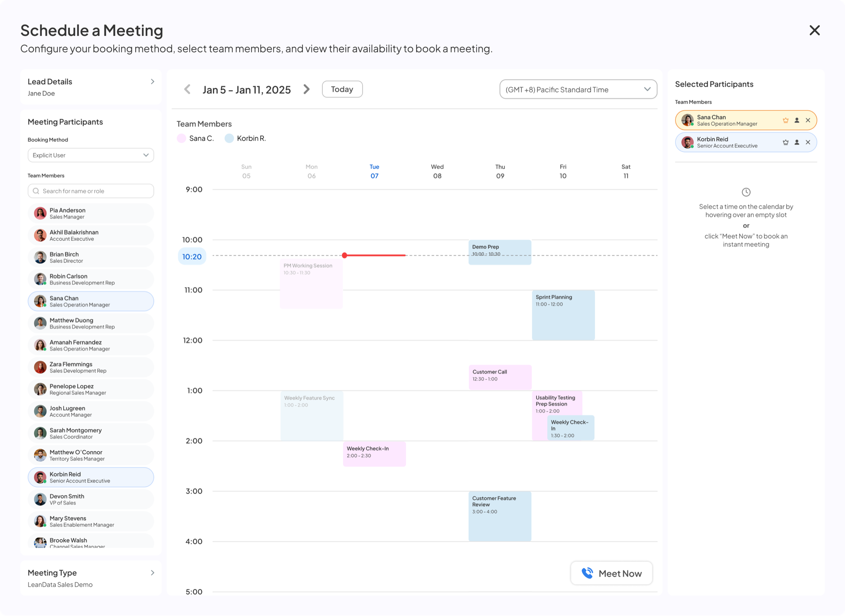
Task: Select the Fri 10 column header
Action: (563, 171)
